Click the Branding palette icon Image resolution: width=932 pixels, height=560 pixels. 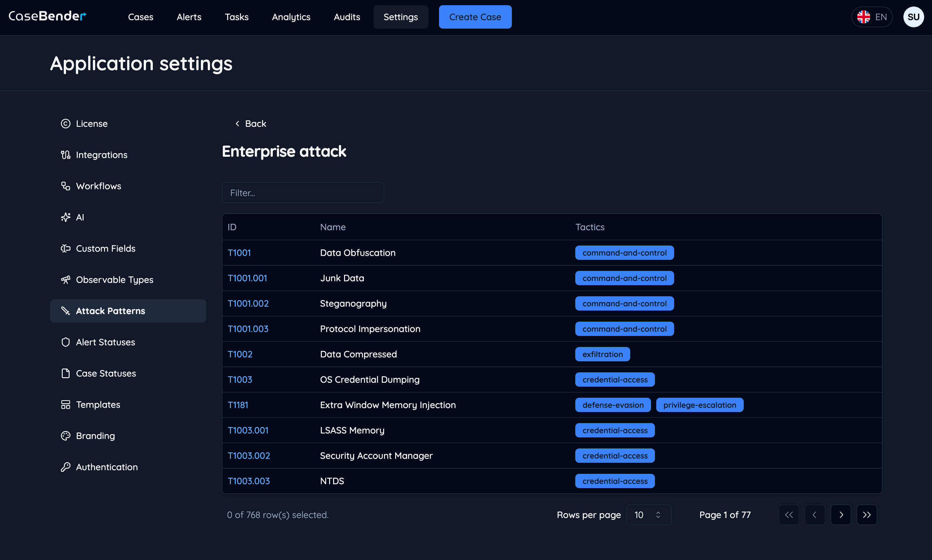pyautogui.click(x=66, y=436)
